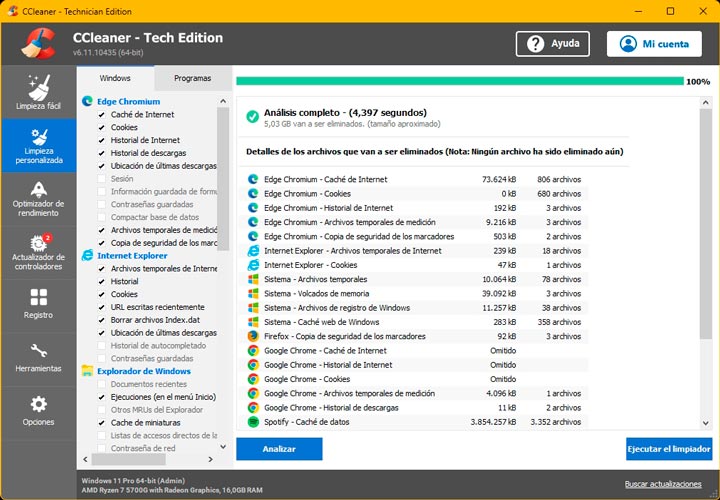Click options list scroll left arrow
This screenshot has height=500, width=720.
(85, 459)
